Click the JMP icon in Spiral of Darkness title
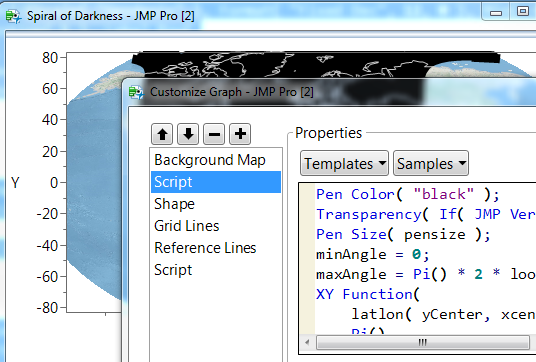This screenshot has width=536, height=362. click(13, 16)
